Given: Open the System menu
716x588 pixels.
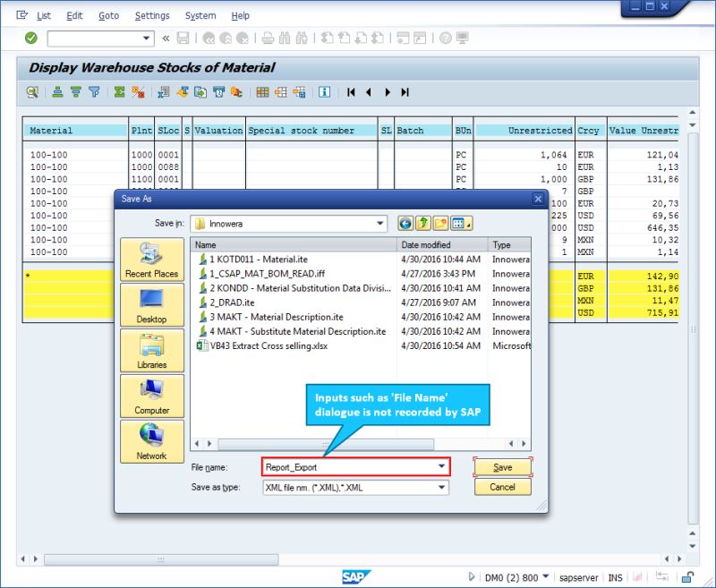Looking at the screenshot, I should (200, 15).
